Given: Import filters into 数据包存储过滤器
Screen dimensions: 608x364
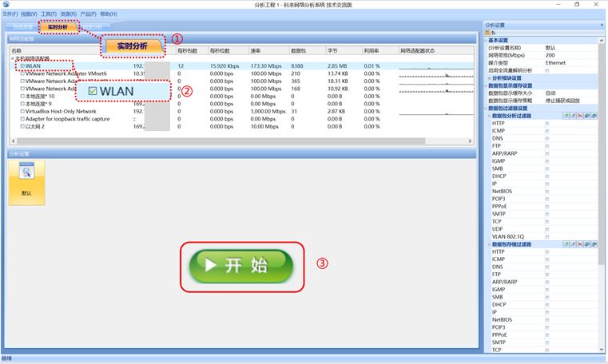Looking at the screenshot, I should (x=587, y=244).
